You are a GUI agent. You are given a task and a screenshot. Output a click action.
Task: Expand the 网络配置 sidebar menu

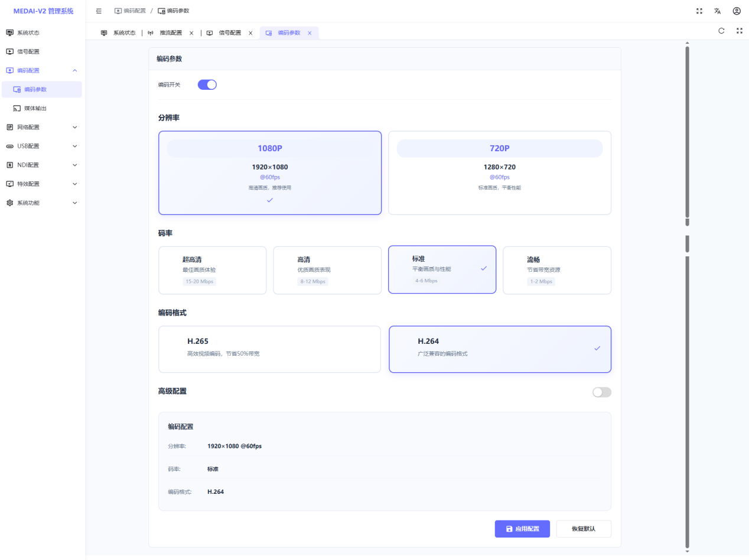[43, 127]
